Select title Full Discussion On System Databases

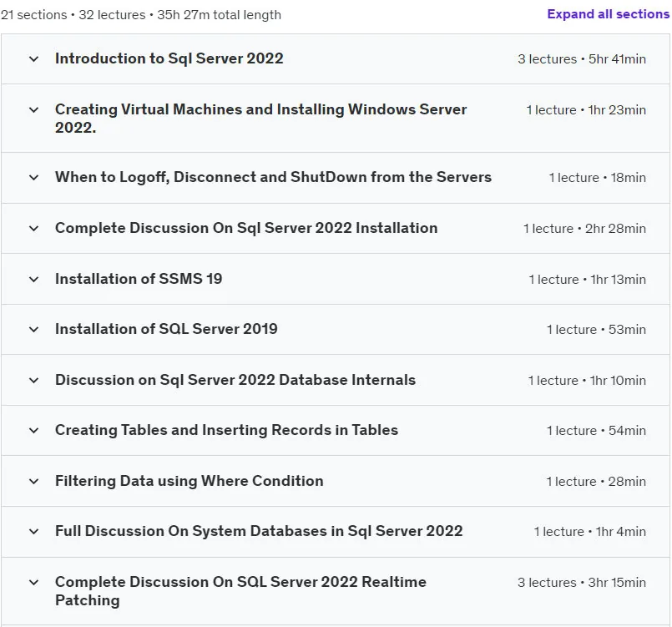(259, 532)
